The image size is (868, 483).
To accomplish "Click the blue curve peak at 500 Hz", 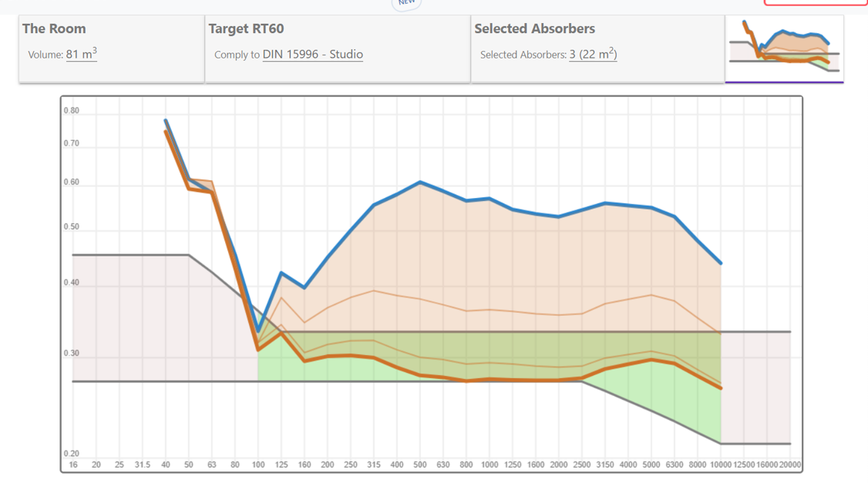I will click(420, 182).
